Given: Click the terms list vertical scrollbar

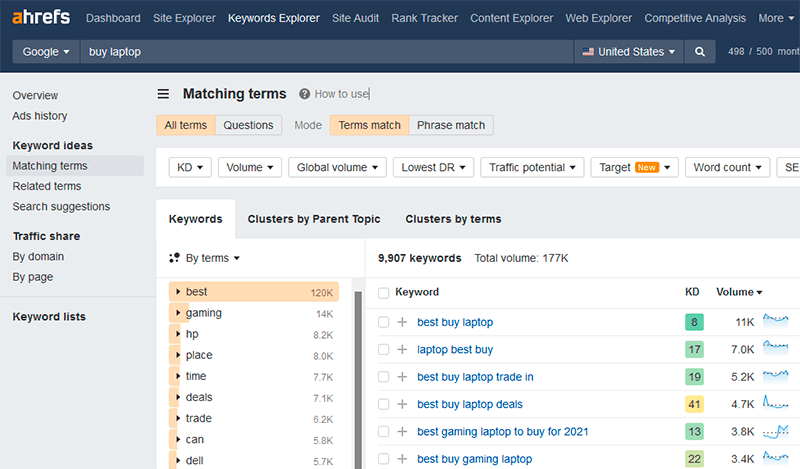Looking at the screenshot, I should point(358,378).
